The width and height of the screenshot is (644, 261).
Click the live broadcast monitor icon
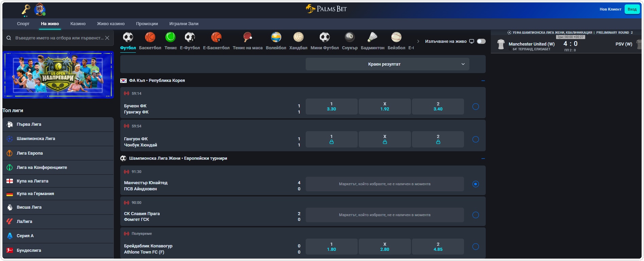pos(471,41)
